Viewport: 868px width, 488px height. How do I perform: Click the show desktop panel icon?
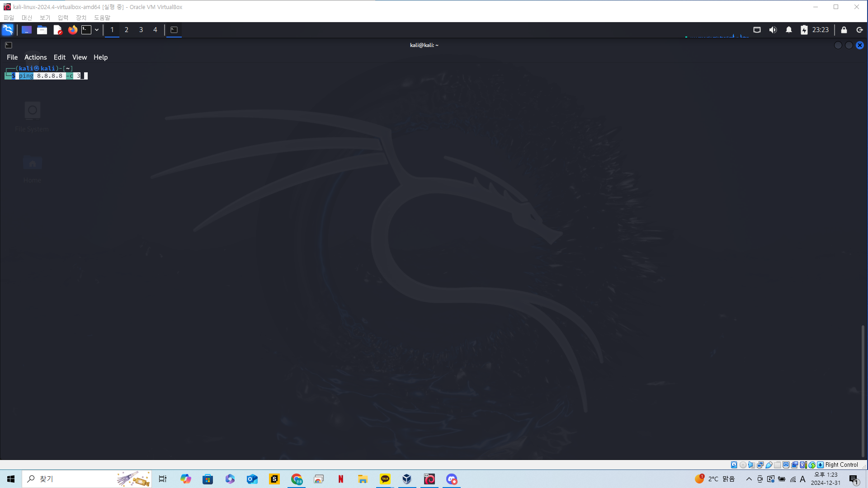[x=27, y=30]
